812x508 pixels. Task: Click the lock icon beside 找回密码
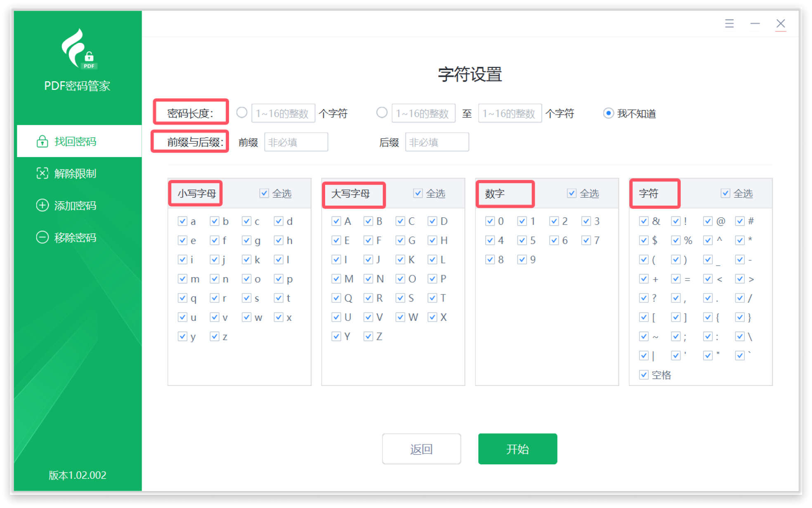pos(42,141)
